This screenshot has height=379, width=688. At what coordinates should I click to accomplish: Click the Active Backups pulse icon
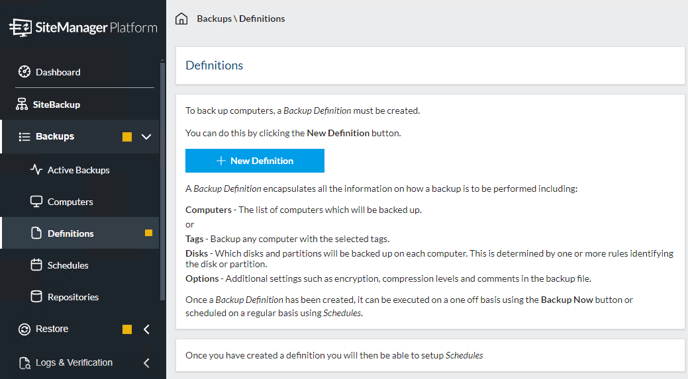36,170
